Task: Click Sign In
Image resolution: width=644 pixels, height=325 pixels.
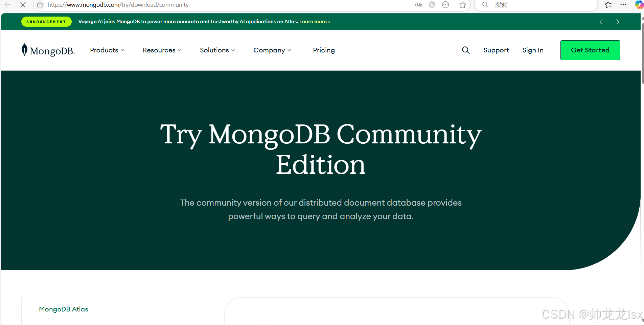Action: pos(533,50)
